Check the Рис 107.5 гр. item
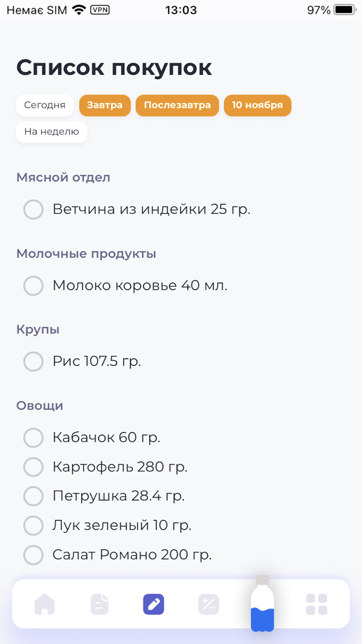 pos(33,361)
